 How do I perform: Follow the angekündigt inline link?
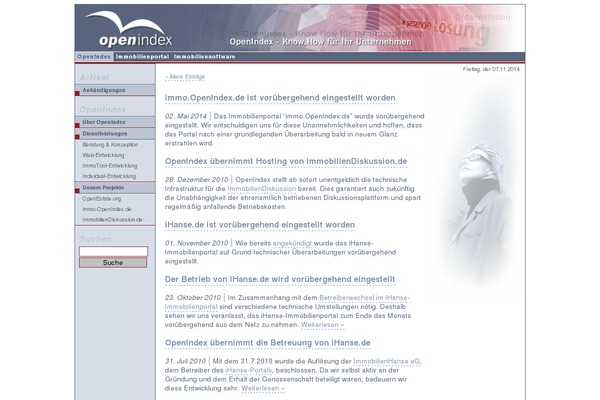pos(292,243)
